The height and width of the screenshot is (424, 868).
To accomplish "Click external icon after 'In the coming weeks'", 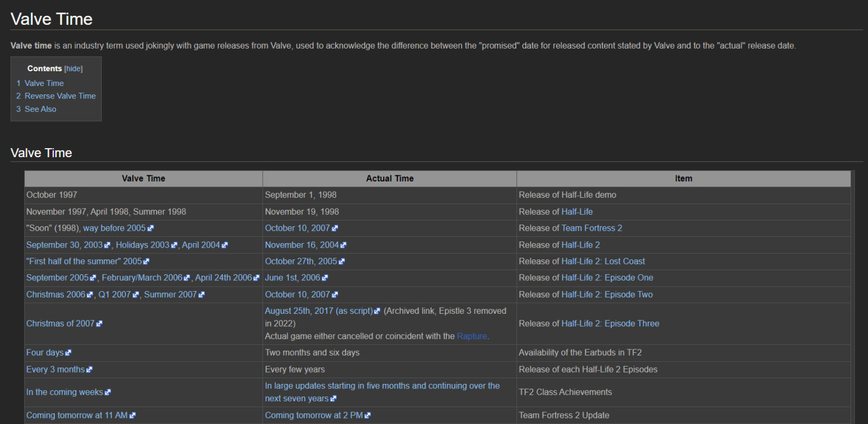I will pyautogui.click(x=107, y=392).
